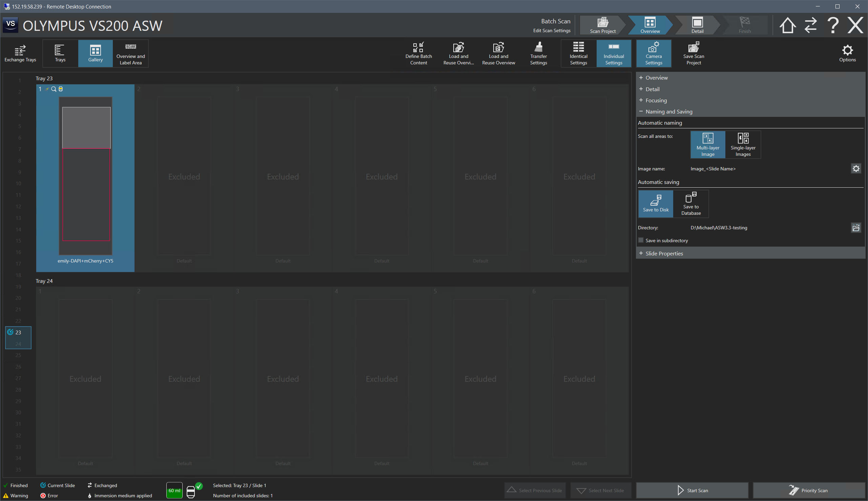Image resolution: width=868 pixels, height=501 pixels.
Task: Click the Tray 23 heading
Action: tap(44, 79)
